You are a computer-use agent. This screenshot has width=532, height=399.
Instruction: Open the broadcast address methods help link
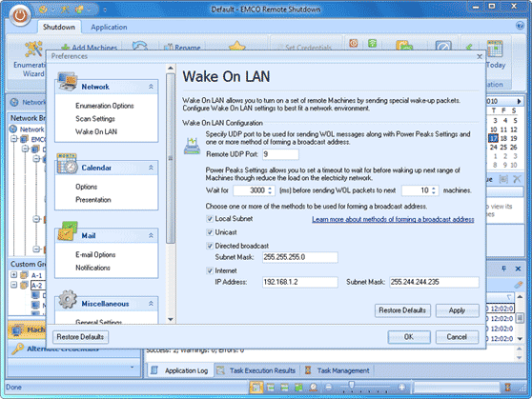pyautogui.click(x=393, y=219)
